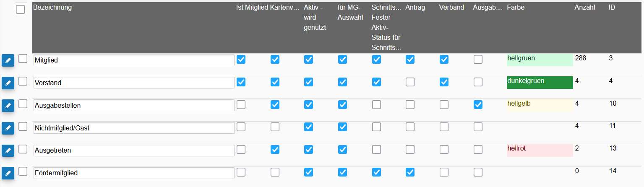
Task: Click into the Fördermitglied text field
Action: pos(134,173)
